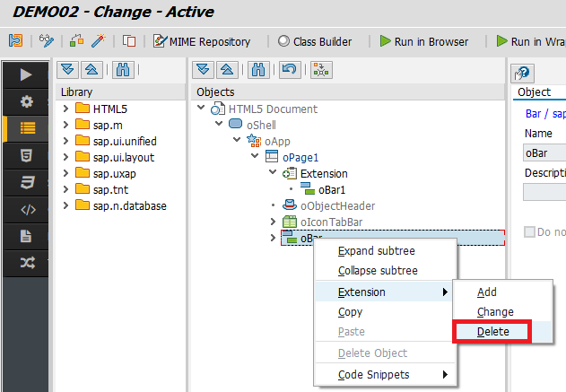Viewport: 566px width, 392px height.
Task: Open the Class Builder
Action: (x=315, y=41)
